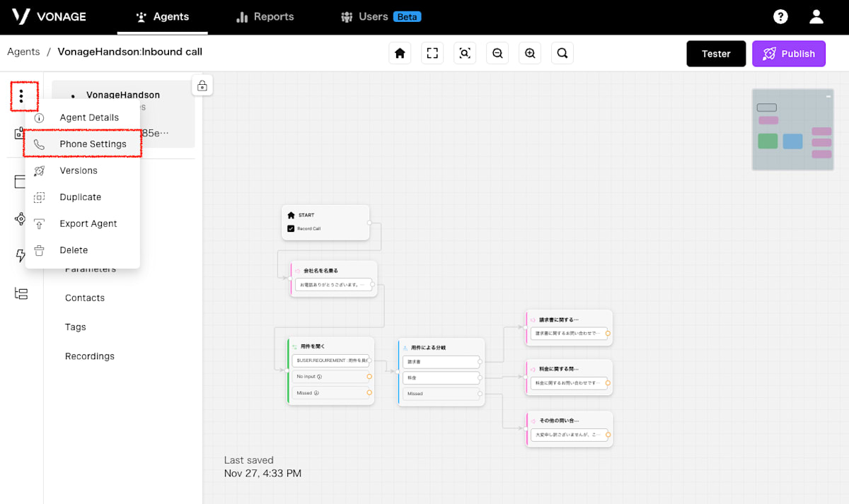The height and width of the screenshot is (504, 849).
Task: Open the help question mark icon
Action: click(780, 16)
